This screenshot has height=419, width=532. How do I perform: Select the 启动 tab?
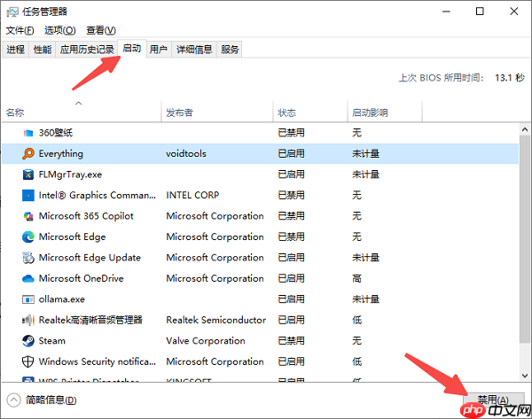click(x=132, y=49)
